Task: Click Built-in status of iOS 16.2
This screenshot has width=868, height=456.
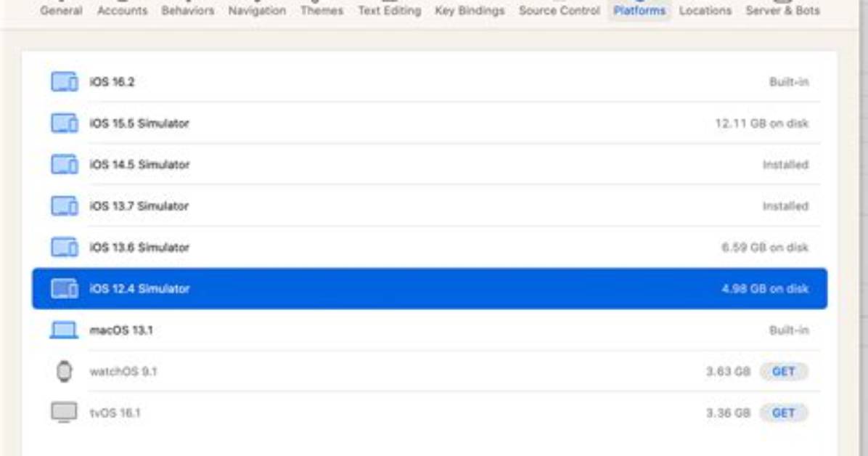Action: 789,82
